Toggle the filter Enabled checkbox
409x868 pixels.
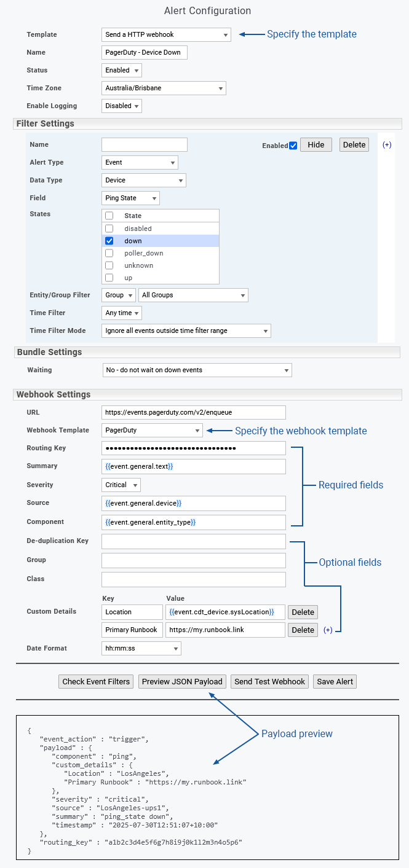point(293,146)
